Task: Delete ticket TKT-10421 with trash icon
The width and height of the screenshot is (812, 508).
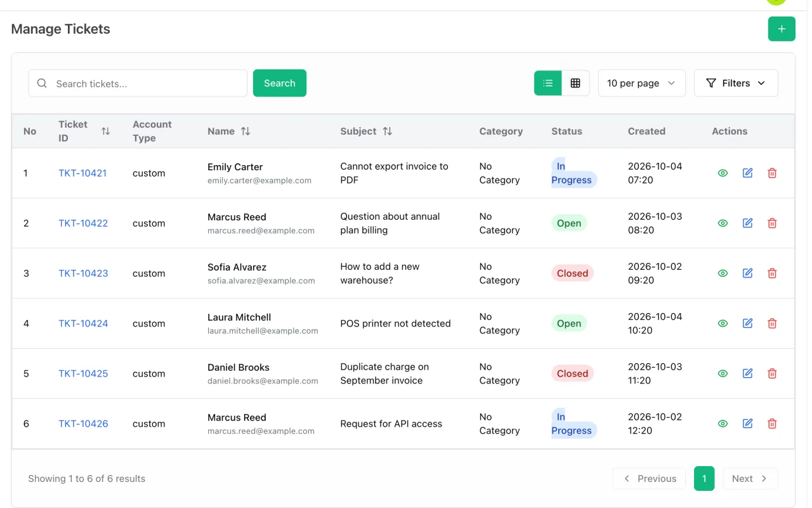Action: coord(772,173)
